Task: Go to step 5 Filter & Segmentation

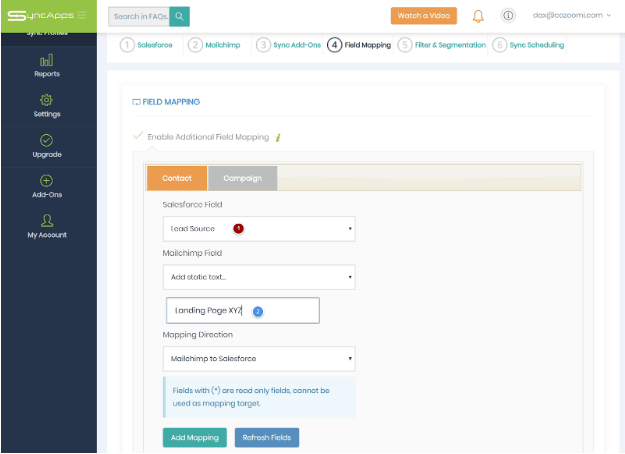Action: 442,45
